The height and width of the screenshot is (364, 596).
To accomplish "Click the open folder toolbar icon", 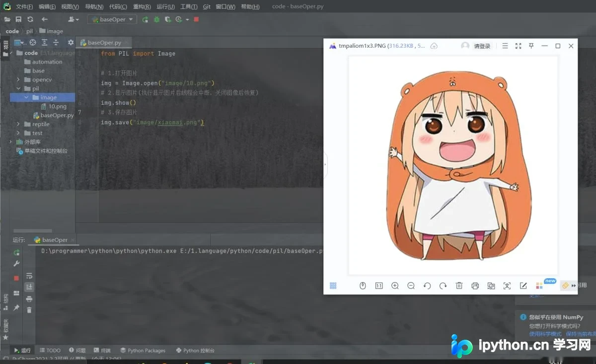I will (7, 19).
